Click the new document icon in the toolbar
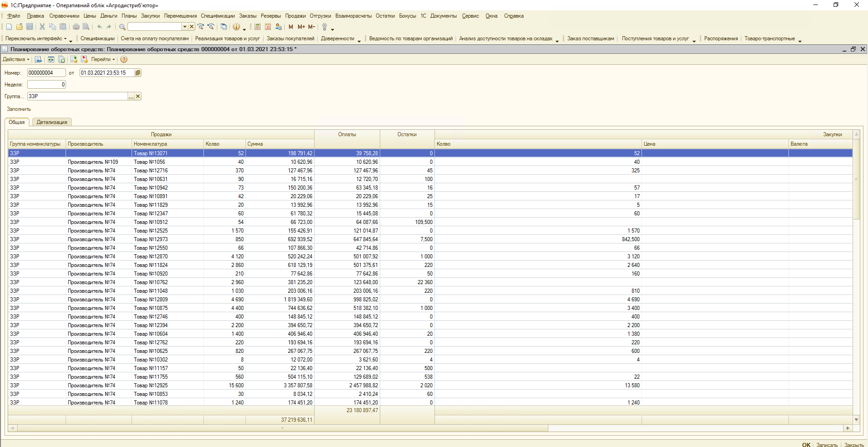Image resolution: width=868 pixels, height=447 pixels. coord(9,27)
